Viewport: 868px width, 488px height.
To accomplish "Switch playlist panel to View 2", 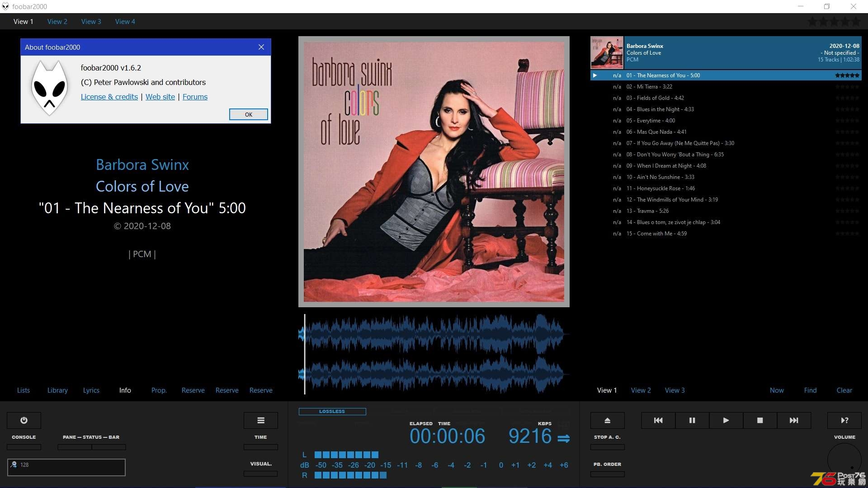I will [x=641, y=390].
